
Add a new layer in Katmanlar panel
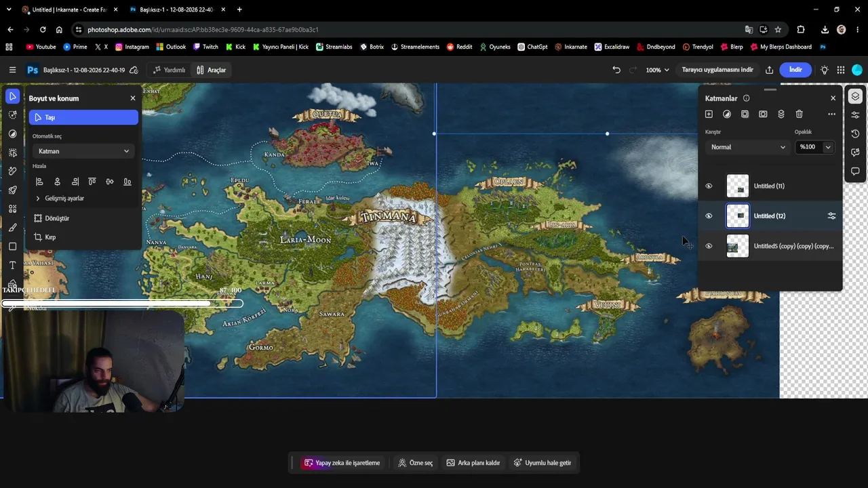[709, 114]
